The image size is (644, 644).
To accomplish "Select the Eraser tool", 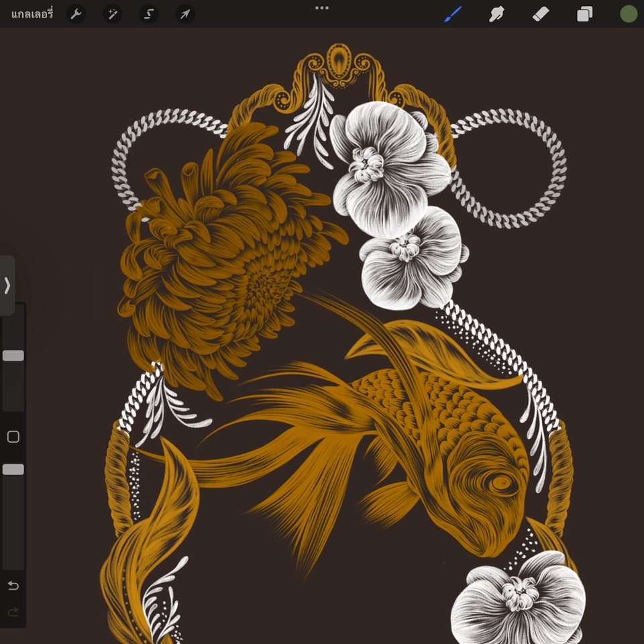I will coord(541,14).
